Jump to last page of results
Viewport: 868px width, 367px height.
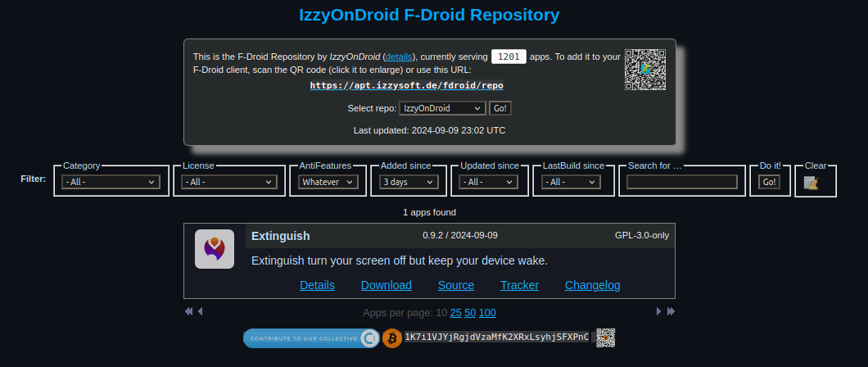(671, 311)
